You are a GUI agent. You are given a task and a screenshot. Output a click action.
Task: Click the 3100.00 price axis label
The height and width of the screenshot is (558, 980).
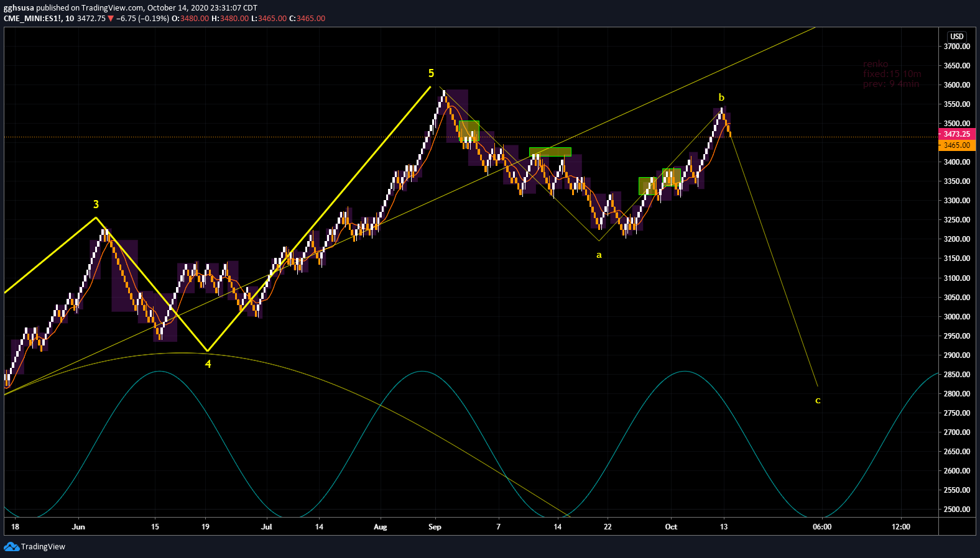coord(957,278)
